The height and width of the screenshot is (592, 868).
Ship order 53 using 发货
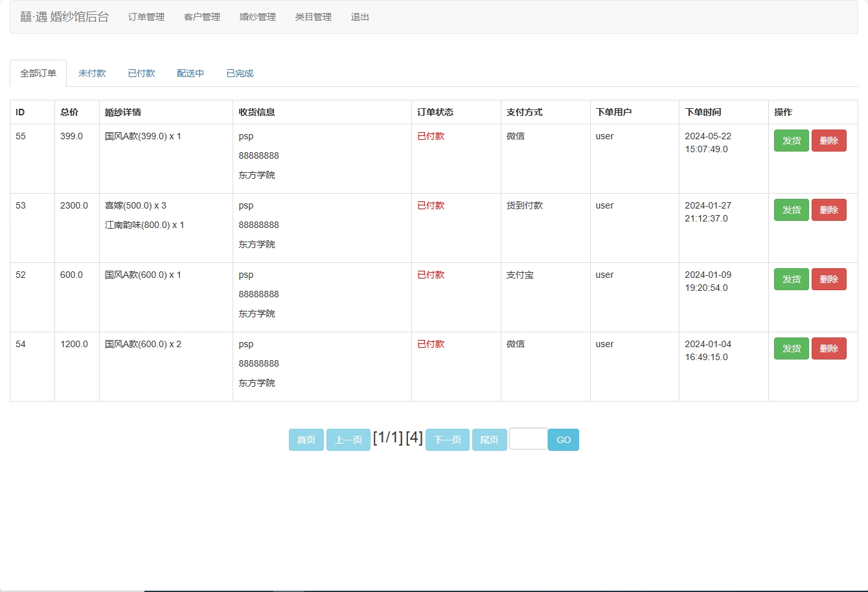click(x=791, y=210)
